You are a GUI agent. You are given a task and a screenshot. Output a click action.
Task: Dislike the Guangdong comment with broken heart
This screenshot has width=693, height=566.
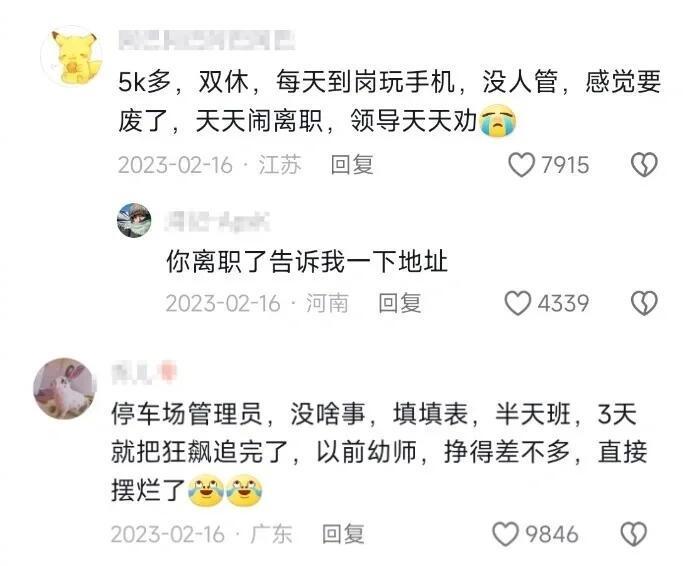coord(635,534)
